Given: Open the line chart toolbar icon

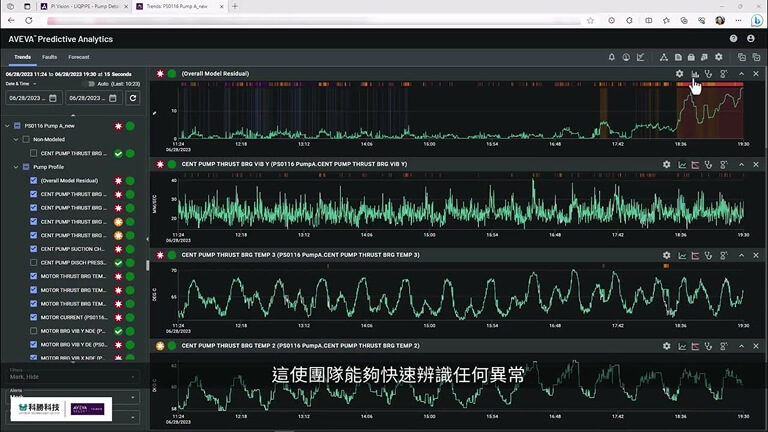Looking at the screenshot, I should (x=641, y=57).
